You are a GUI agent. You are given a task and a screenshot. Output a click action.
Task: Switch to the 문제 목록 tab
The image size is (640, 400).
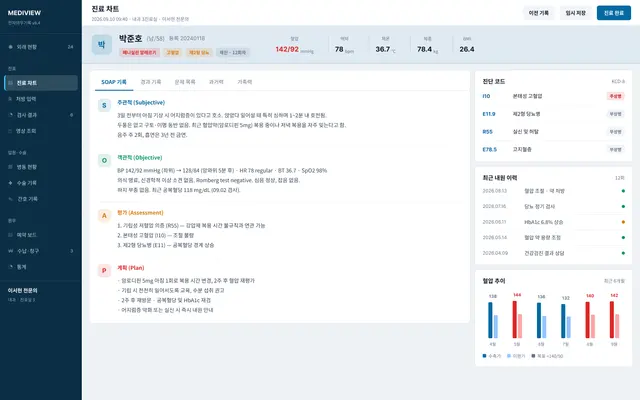click(185, 82)
